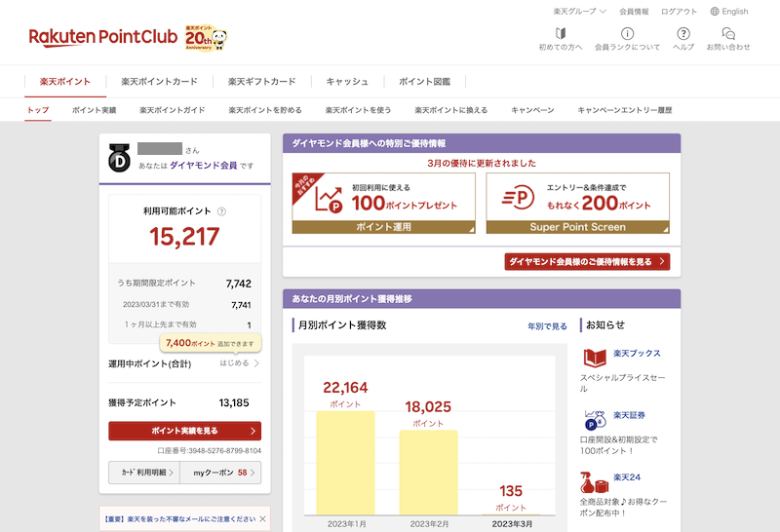Click 3月の優待に更新されました text
The image size is (780, 532).
[482, 163]
